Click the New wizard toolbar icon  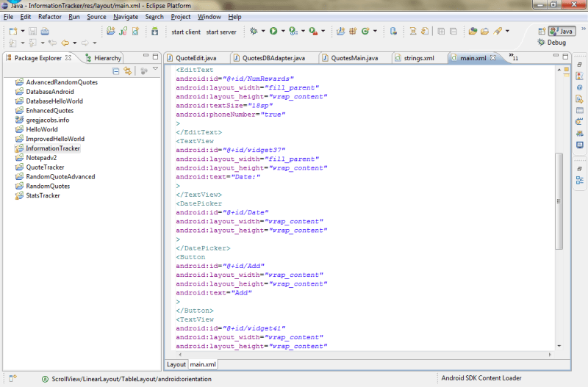(13, 31)
